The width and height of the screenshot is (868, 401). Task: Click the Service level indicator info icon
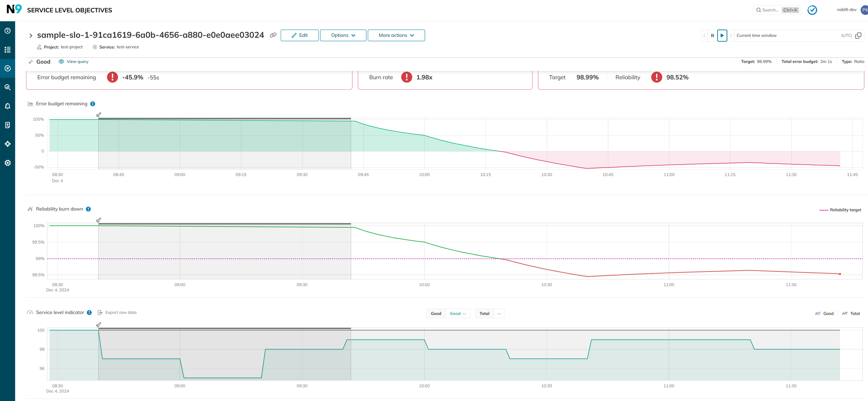pos(89,313)
